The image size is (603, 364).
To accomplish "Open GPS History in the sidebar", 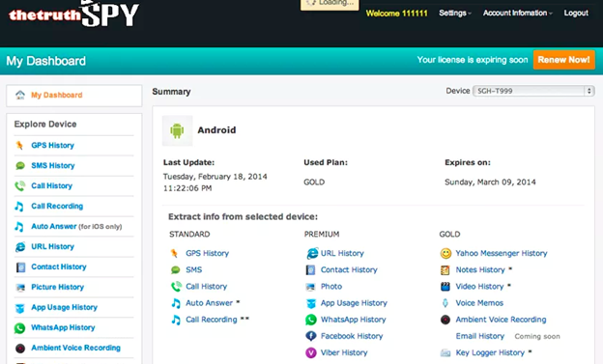I will (x=53, y=145).
